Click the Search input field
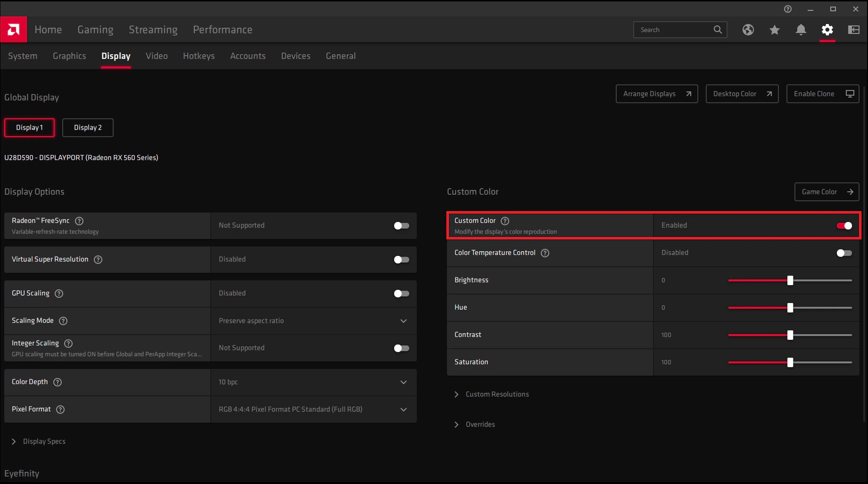 point(674,30)
